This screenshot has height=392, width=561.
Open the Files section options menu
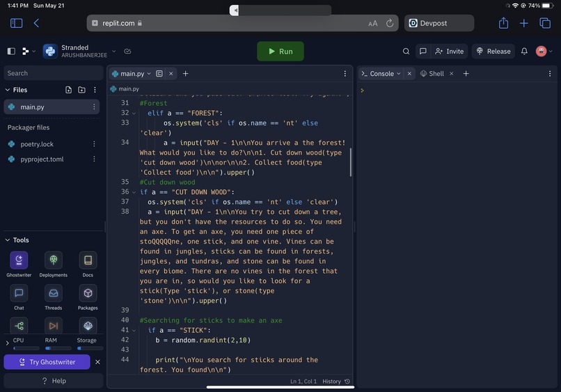(x=95, y=90)
